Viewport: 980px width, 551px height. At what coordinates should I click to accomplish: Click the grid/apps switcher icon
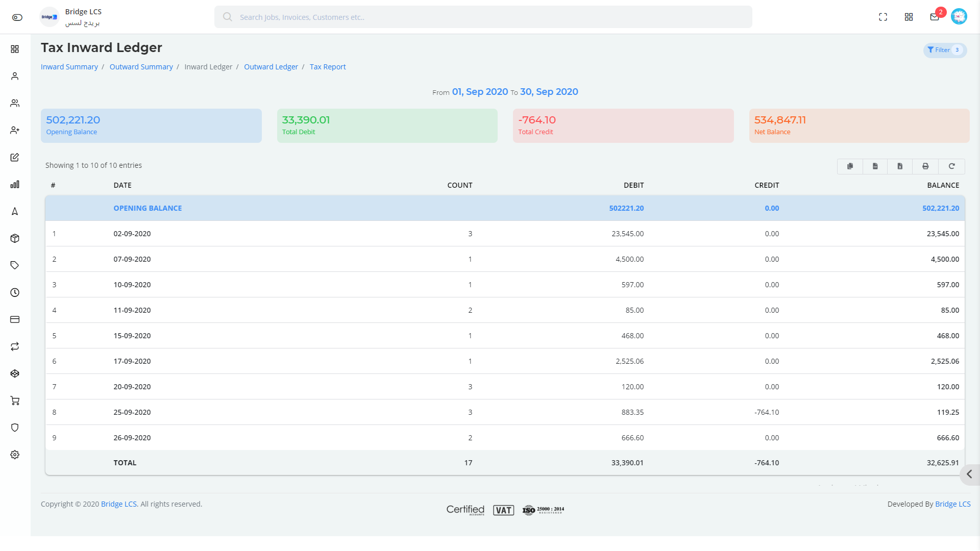click(x=909, y=17)
